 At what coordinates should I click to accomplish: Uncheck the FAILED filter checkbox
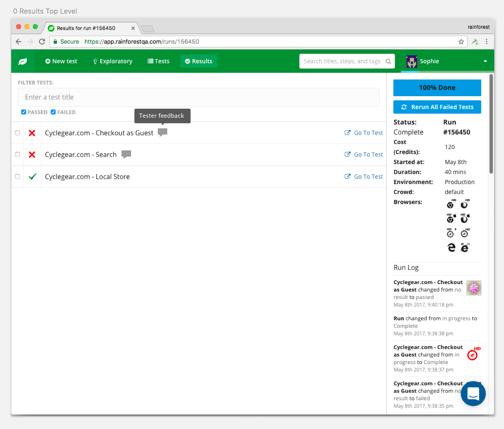click(53, 112)
